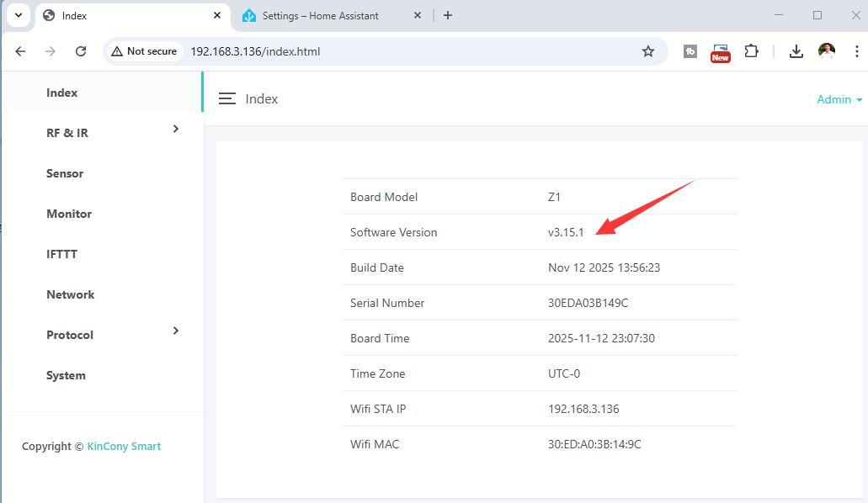The image size is (868, 503).
Task: Reload the page using the refresh icon
Action: (81, 51)
